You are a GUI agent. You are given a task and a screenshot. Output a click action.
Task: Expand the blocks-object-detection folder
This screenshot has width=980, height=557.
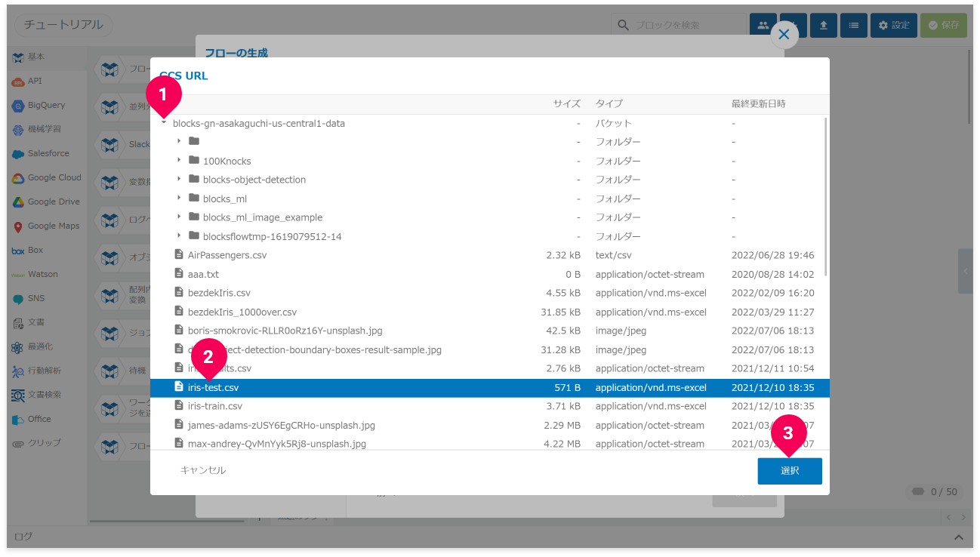coord(179,180)
